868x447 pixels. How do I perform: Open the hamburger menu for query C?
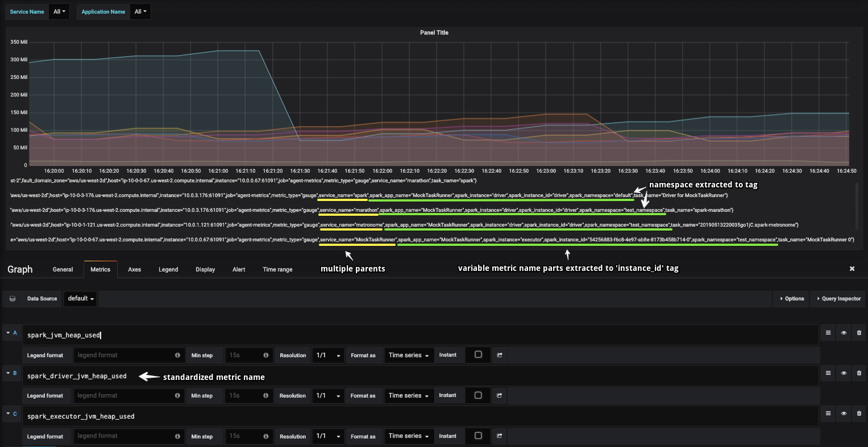click(828, 413)
